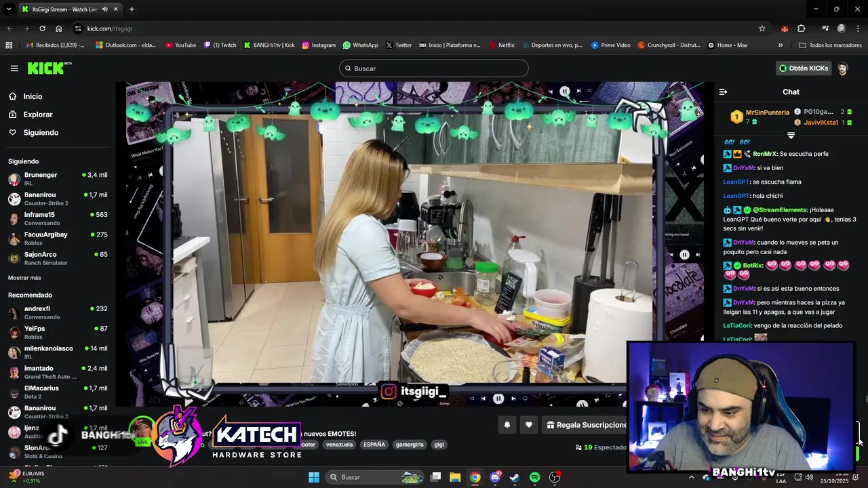The image size is (868, 488).
Task: Open Brunenger's channel in Siguiendo
Action: (58, 179)
